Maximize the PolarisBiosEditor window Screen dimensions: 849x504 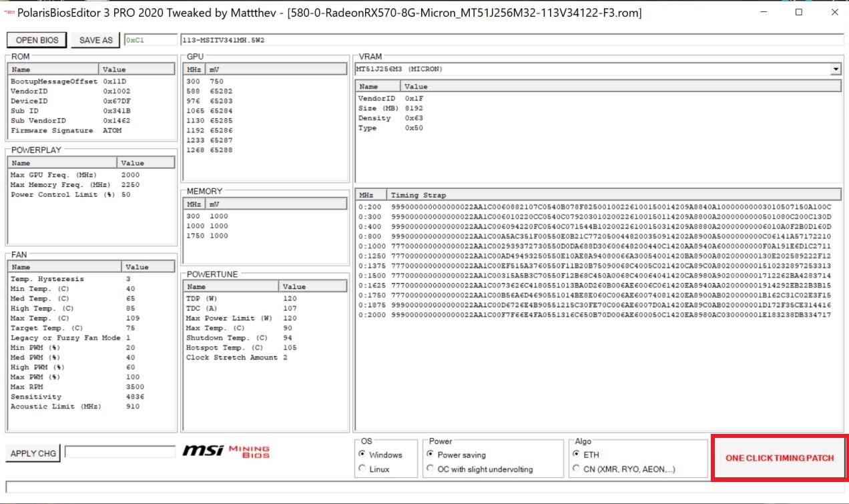(x=798, y=12)
